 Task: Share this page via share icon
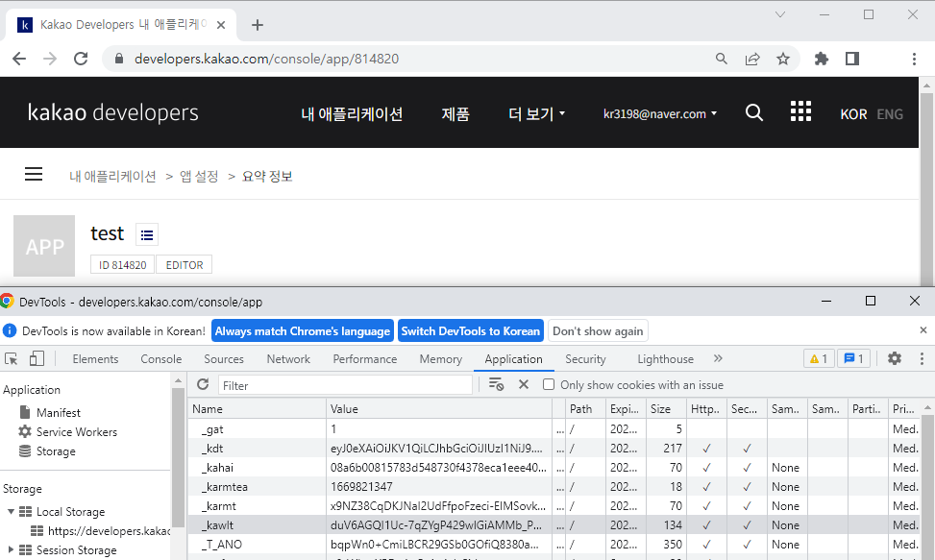752,59
